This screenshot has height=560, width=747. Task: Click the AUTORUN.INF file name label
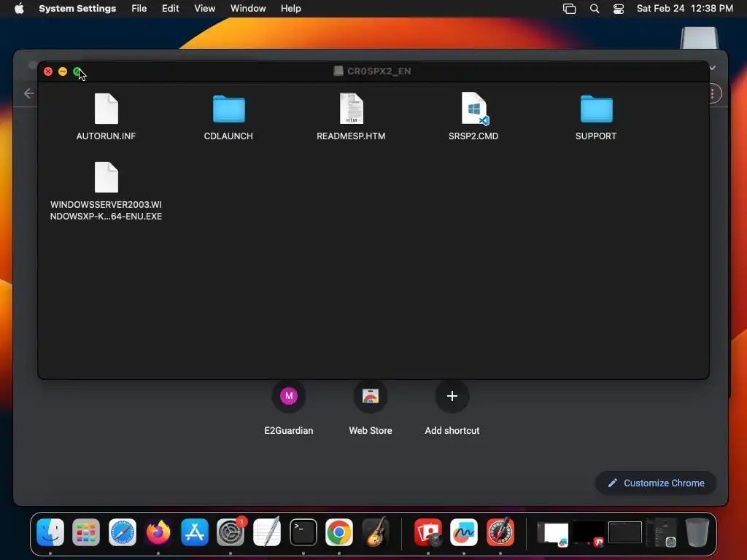click(x=107, y=136)
